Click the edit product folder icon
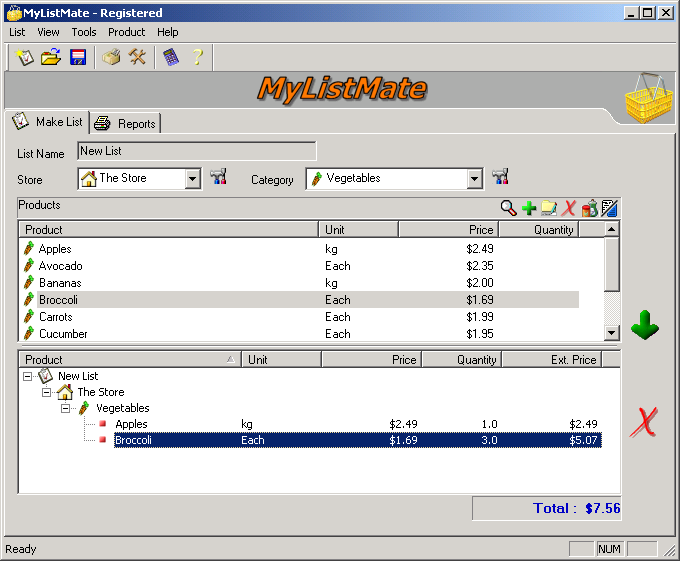 point(549,208)
